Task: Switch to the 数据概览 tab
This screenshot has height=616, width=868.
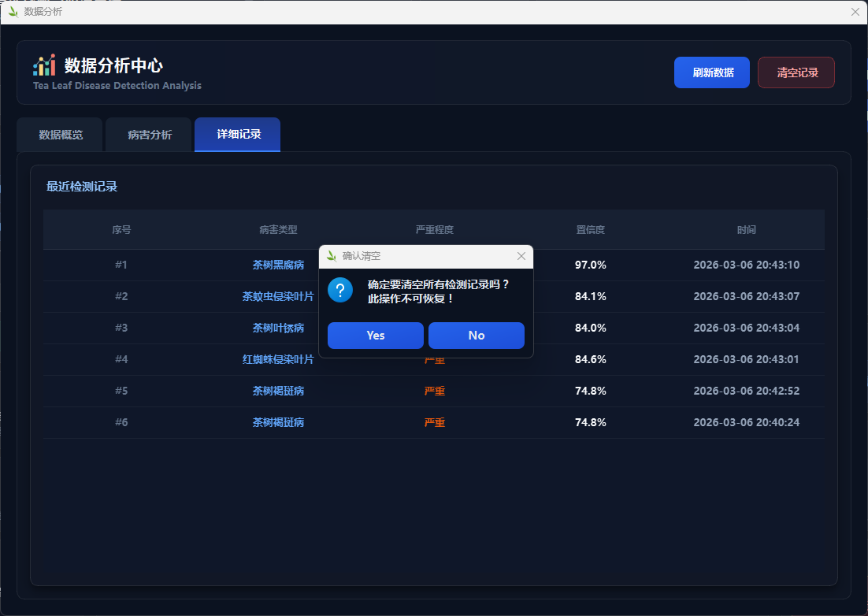Action: 61,135
